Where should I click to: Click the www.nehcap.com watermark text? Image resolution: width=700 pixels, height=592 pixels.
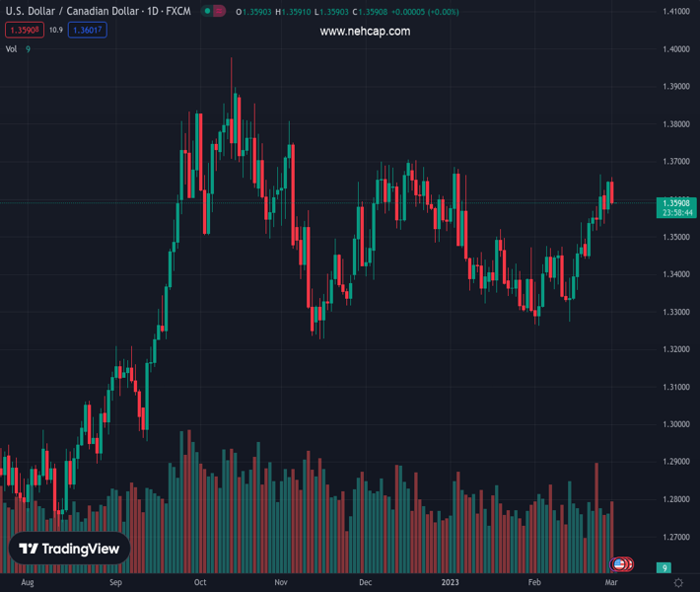[x=365, y=32]
